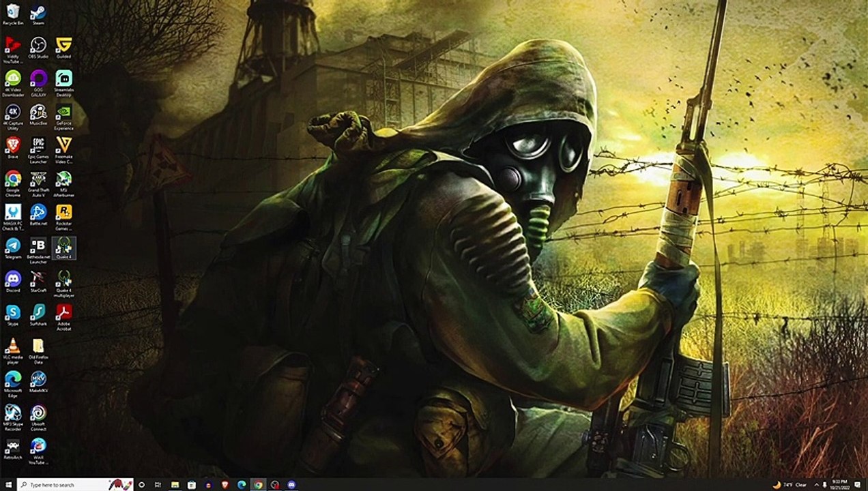Image resolution: width=868 pixels, height=491 pixels.
Task: Select the Old Firefox Data folder
Action: (38, 351)
